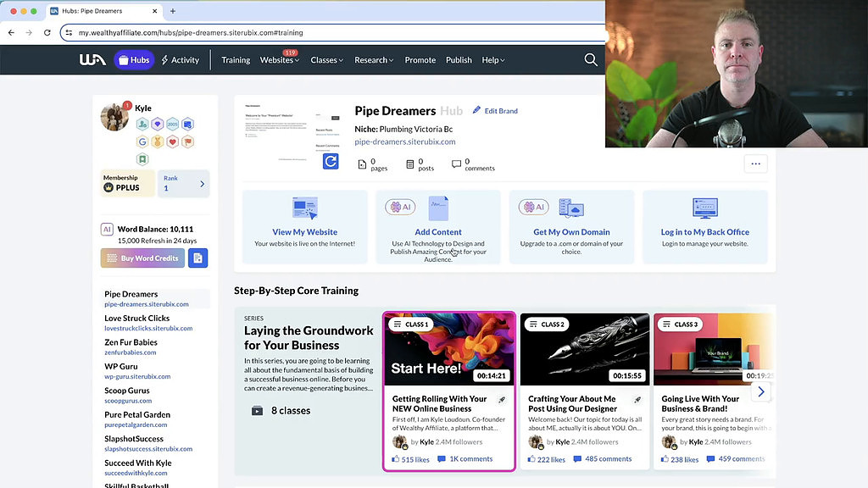Image resolution: width=868 pixels, height=488 pixels.
Task: Open the ellipsis options icon
Action: [x=755, y=164]
